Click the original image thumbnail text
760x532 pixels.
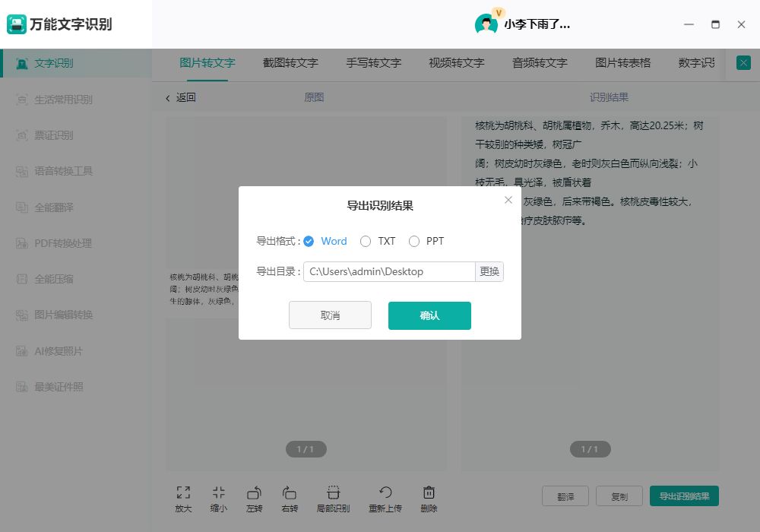(204, 290)
